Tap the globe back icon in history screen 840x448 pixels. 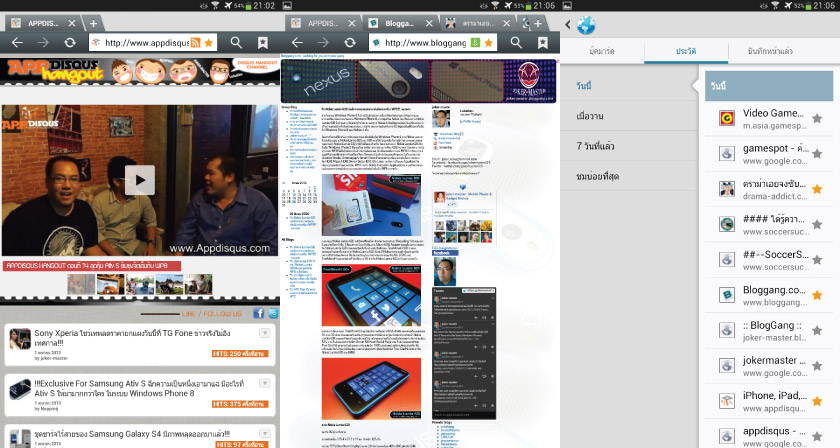coord(586,25)
